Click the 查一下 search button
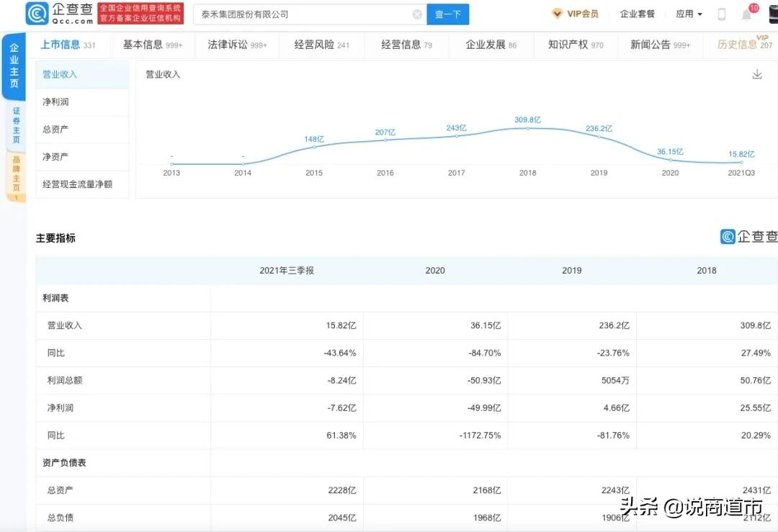The height and width of the screenshot is (532, 778). (x=447, y=14)
